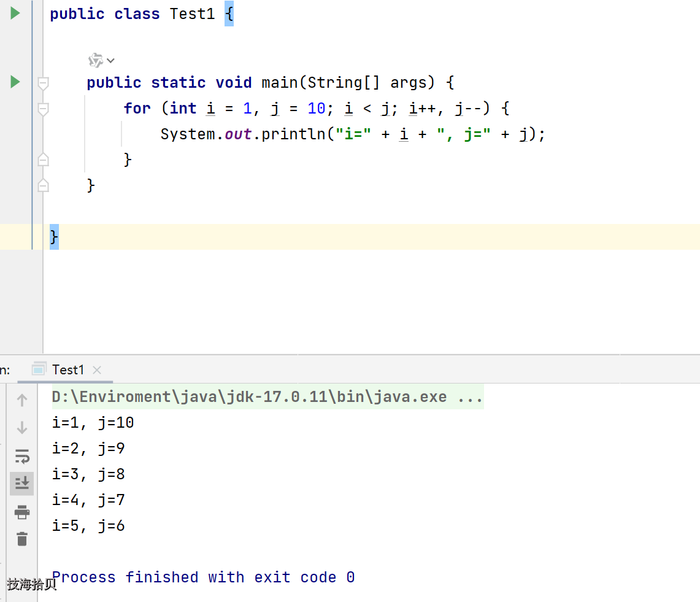700x602 pixels.
Task: Run class Test1 from the gutter arrow
Action: pos(15,14)
